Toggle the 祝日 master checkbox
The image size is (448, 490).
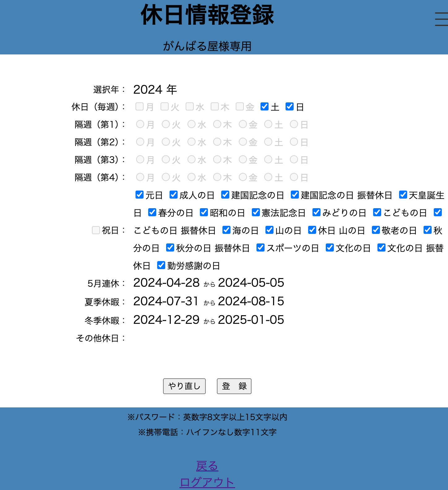(x=96, y=230)
